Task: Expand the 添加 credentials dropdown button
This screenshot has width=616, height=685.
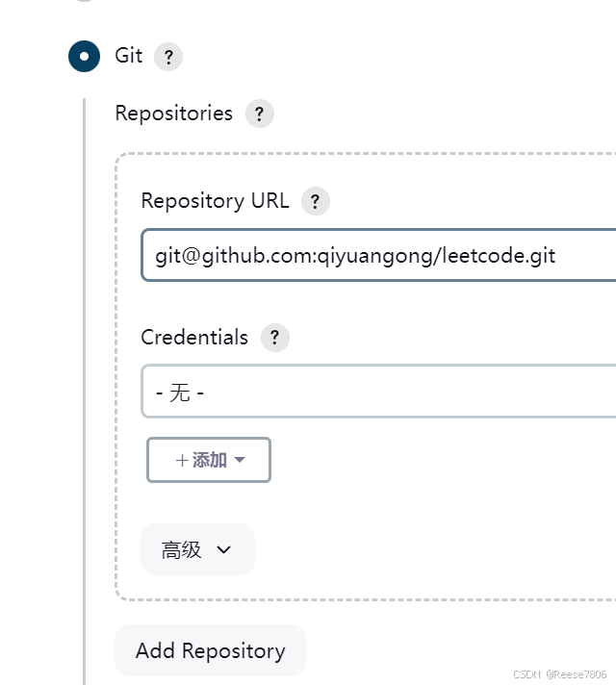Action: click(209, 460)
